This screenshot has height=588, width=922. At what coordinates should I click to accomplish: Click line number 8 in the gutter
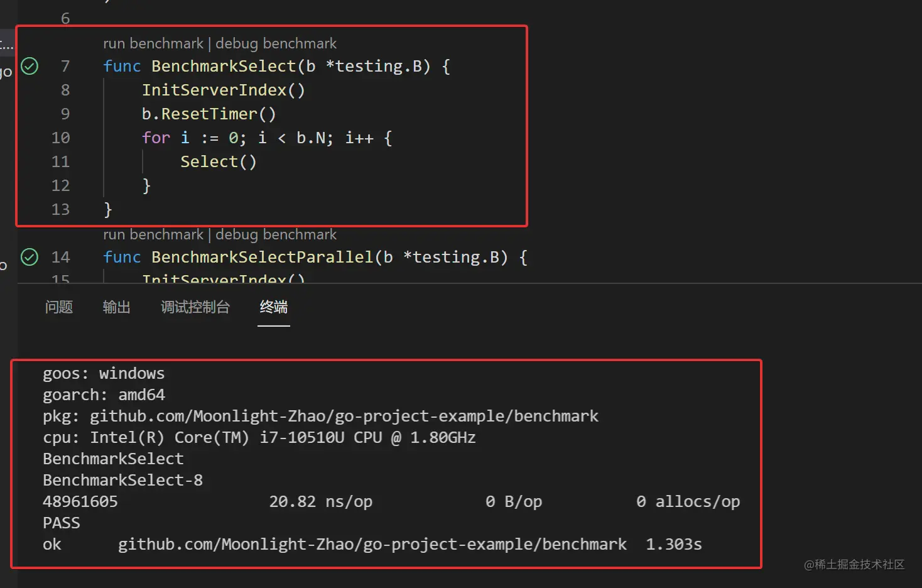pyautogui.click(x=65, y=90)
